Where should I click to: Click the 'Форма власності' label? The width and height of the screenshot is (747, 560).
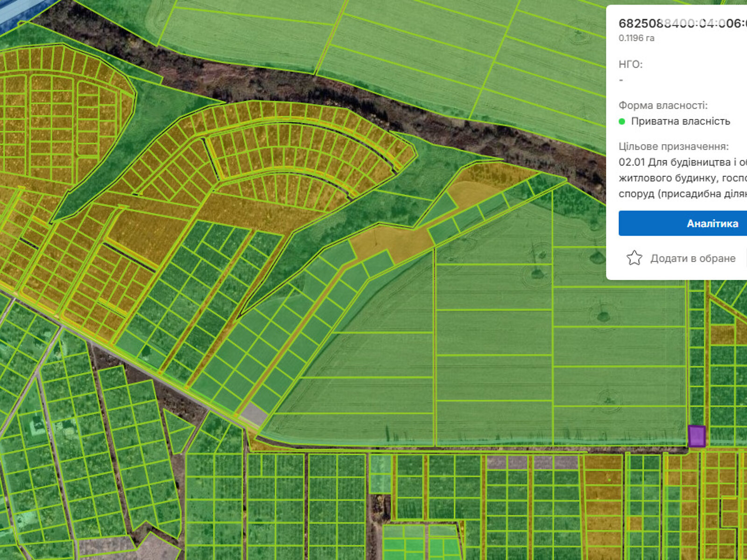point(663,105)
